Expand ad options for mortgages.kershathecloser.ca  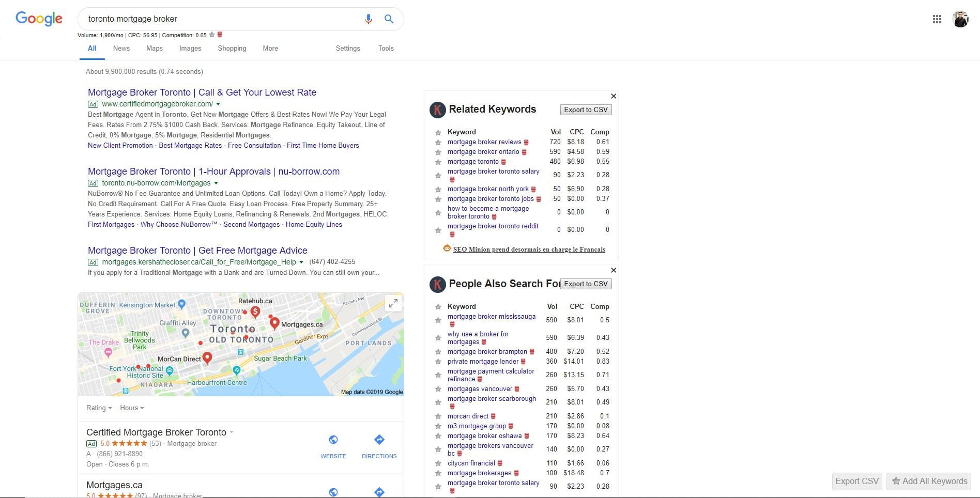[301, 262]
